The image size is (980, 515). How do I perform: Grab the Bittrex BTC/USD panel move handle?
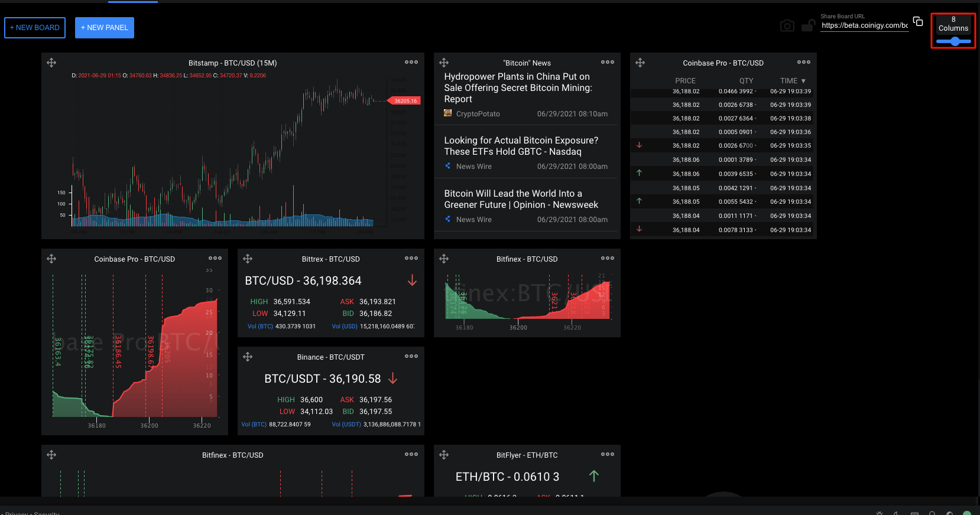point(248,259)
